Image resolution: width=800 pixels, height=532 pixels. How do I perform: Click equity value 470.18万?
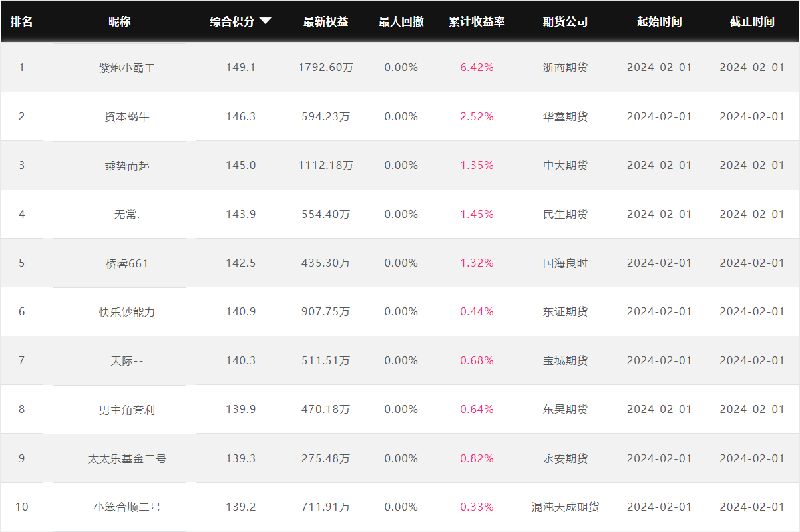(325, 410)
